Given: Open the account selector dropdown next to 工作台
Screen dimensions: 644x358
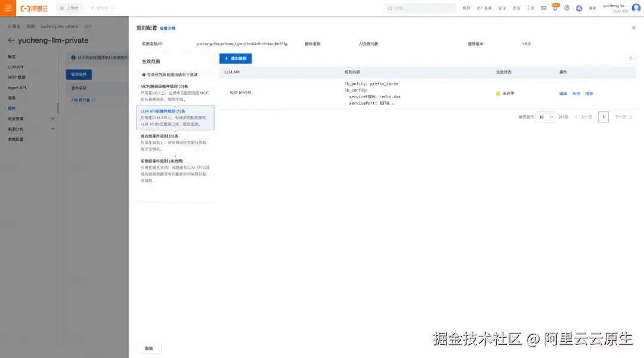Looking at the screenshot, I should point(103,8).
